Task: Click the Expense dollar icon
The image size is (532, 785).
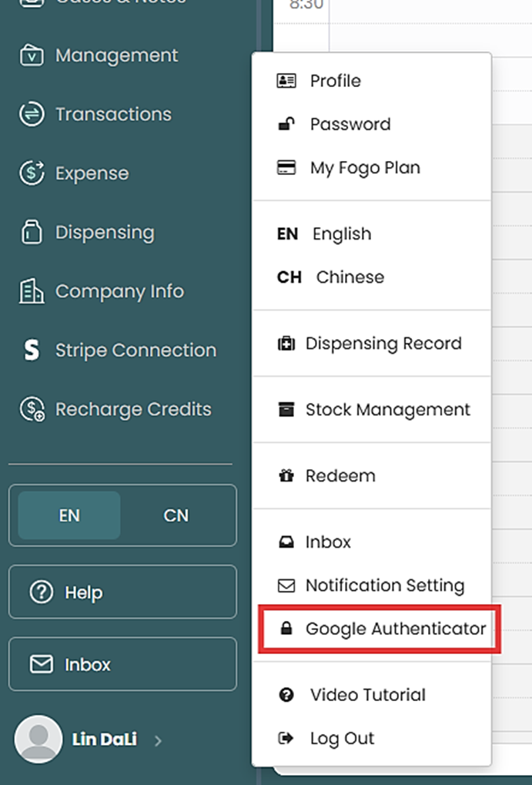Action: pyautogui.click(x=32, y=173)
